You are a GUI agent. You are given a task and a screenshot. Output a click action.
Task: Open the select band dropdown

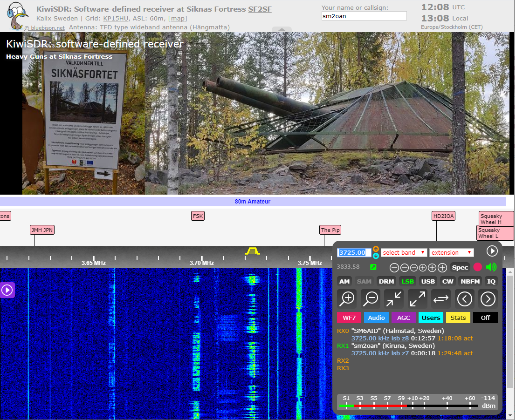click(x=404, y=252)
